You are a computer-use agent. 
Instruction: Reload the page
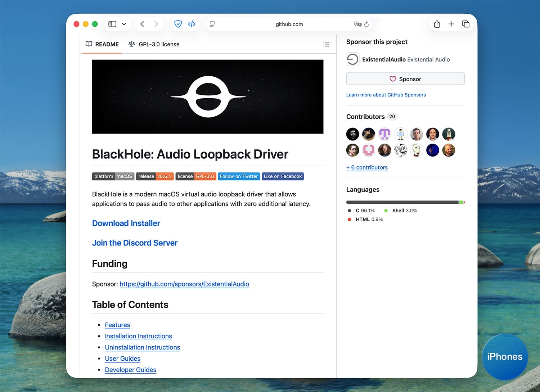(x=366, y=24)
